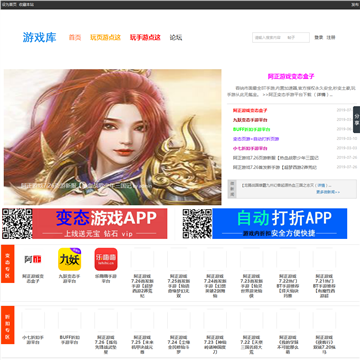Open the 阿正游戏7.26首发新手游 news item
Image resolution: width=360 pixels, height=360 pixels.
275,167
